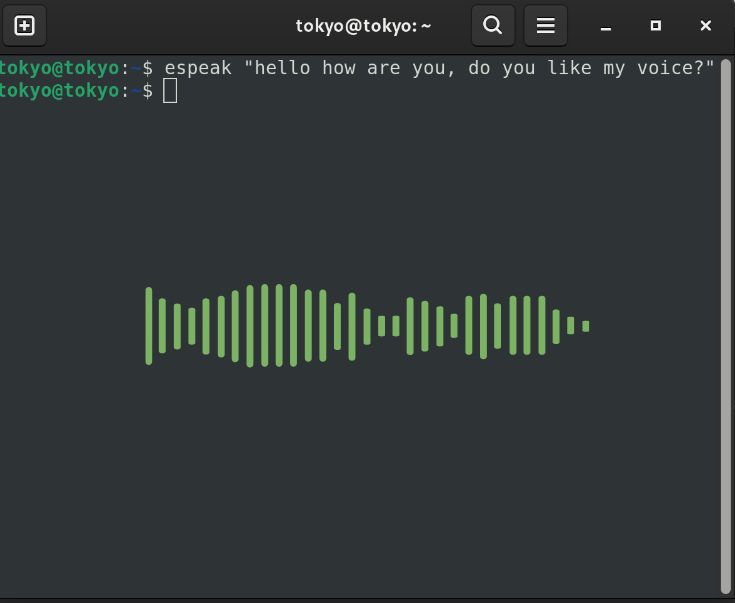This screenshot has height=603, width=735.
Task: Click the empty terminal area below the waveform
Action: (360, 480)
